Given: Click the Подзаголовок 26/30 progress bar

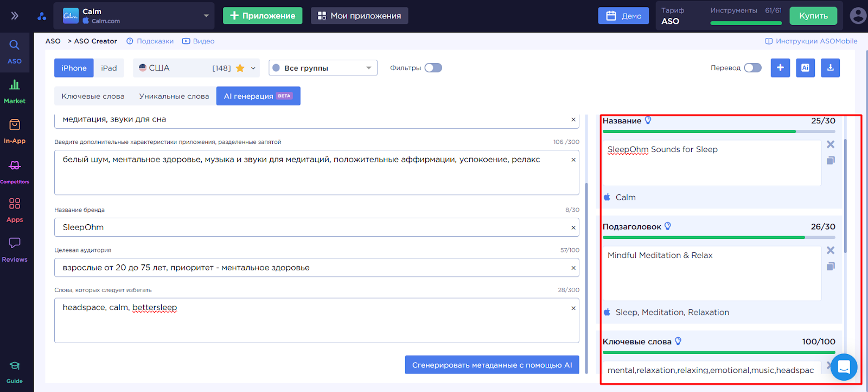Looking at the screenshot, I should click(x=719, y=237).
